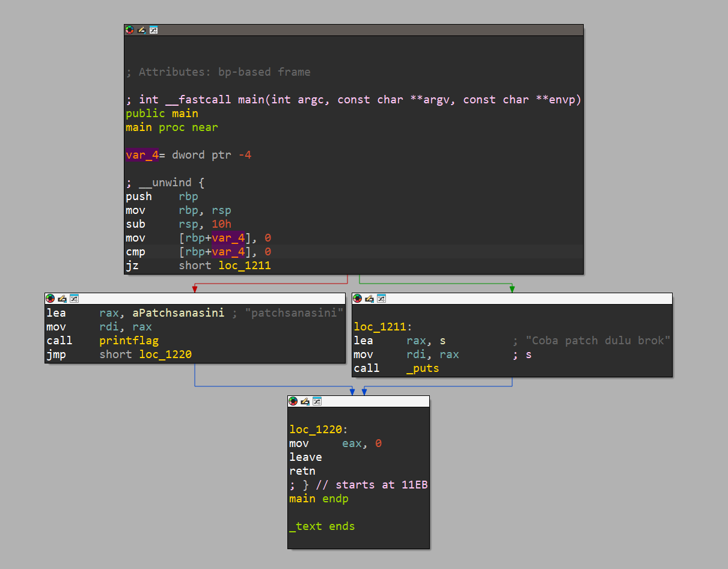
Task: Click the group nodes icon on main block
Action: [153, 29]
